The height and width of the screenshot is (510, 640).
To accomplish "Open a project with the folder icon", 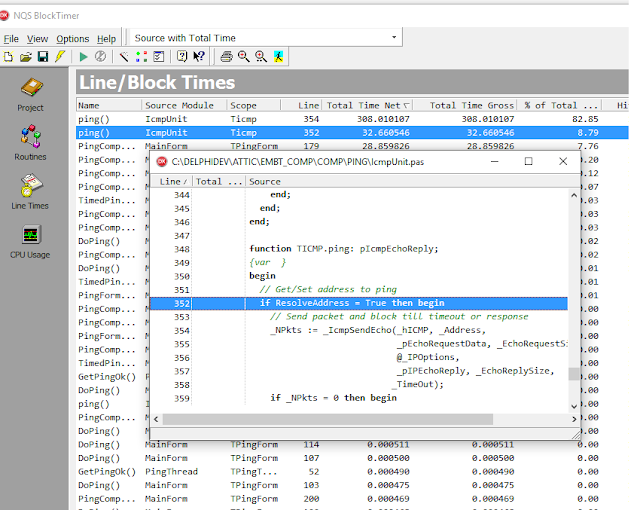I will click(x=26, y=56).
